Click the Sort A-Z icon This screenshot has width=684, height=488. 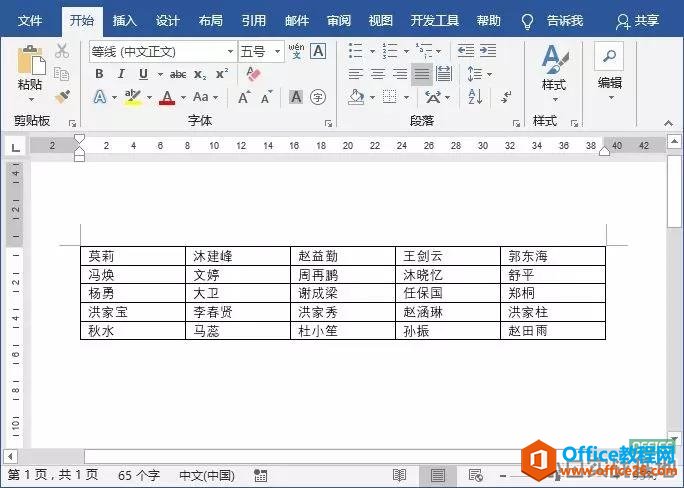475,96
